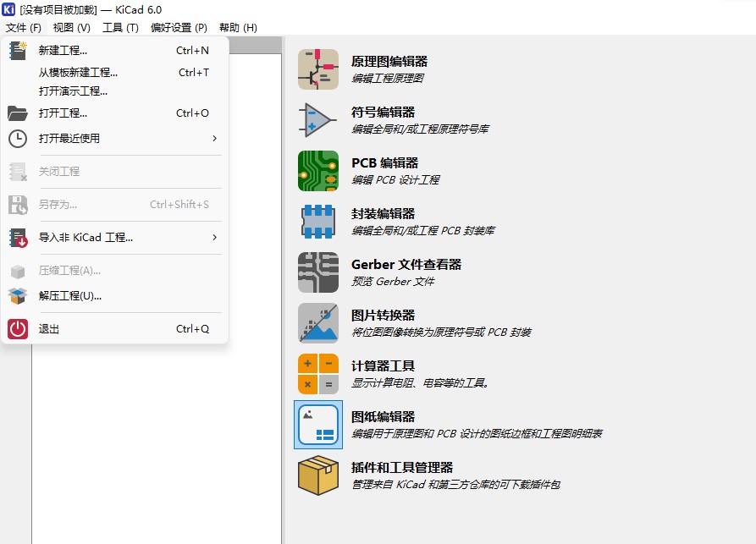Launch the 图纸编辑器 highlighted icon
Viewport: 756px width, 544px height.
[x=318, y=425]
